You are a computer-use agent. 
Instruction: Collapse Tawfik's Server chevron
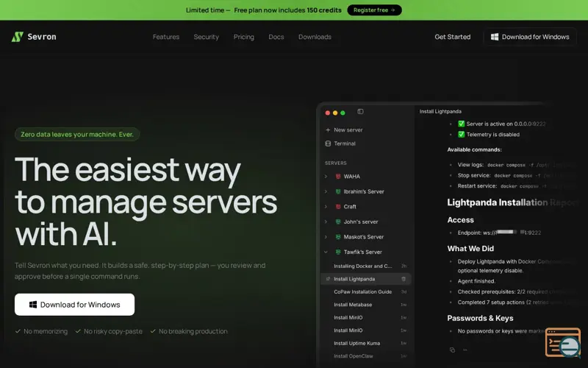[326, 252]
